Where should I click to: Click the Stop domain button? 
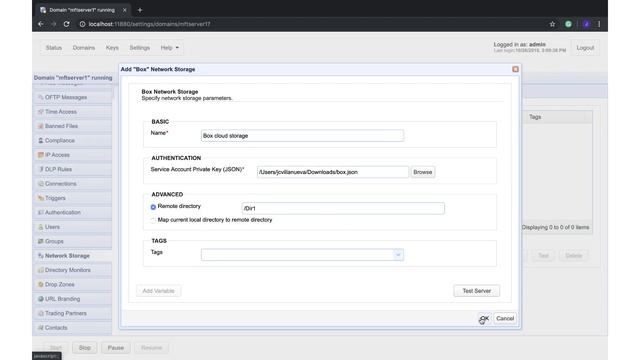click(x=84, y=348)
